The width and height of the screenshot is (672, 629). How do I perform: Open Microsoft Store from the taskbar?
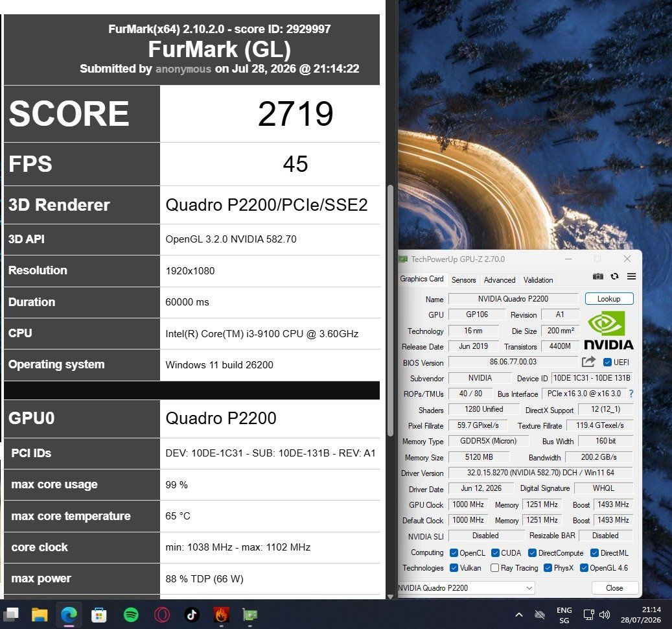(98, 615)
